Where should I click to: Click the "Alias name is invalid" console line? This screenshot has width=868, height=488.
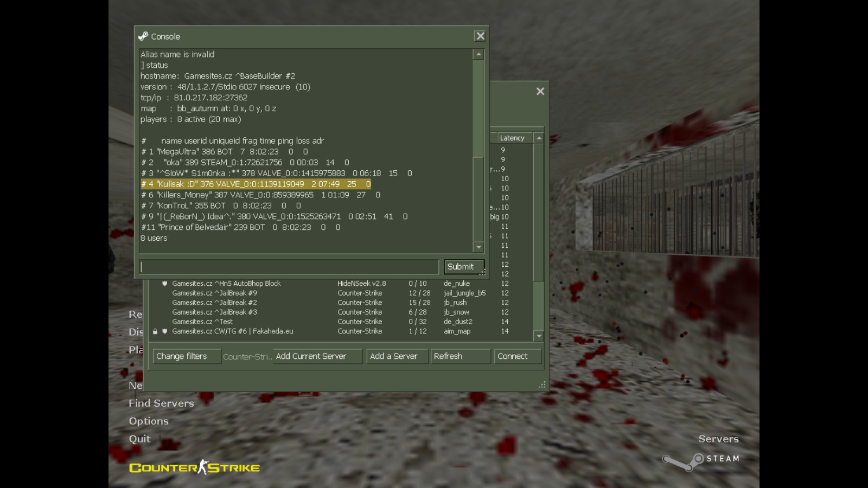click(177, 54)
